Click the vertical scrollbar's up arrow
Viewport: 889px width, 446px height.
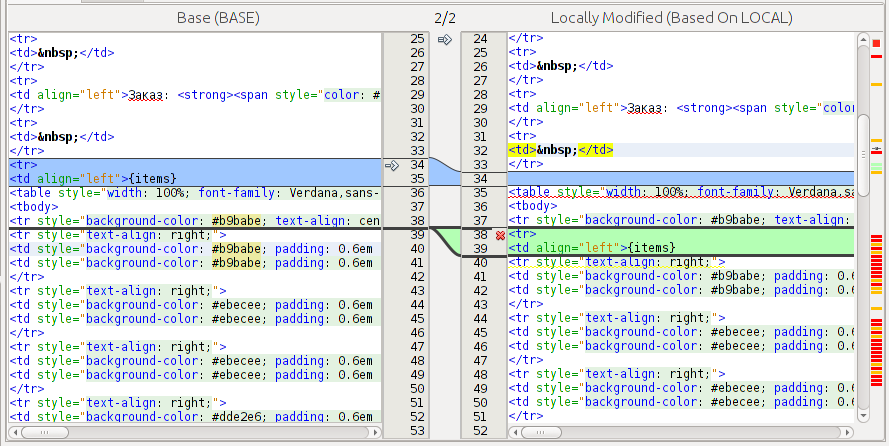862,40
